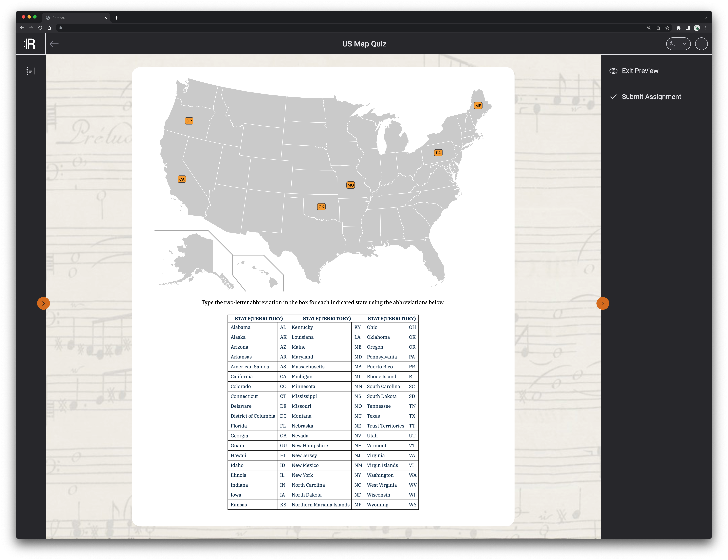Expand left orange arrow panel button
The height and width of the screenshot is (560, 728).
coord(43,304)
